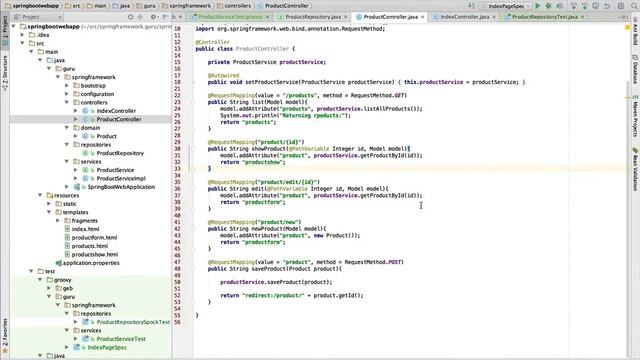This screenshot has height=360, width=640.
Task: Show hidden editor tabs list
Action: pos(624,17)
